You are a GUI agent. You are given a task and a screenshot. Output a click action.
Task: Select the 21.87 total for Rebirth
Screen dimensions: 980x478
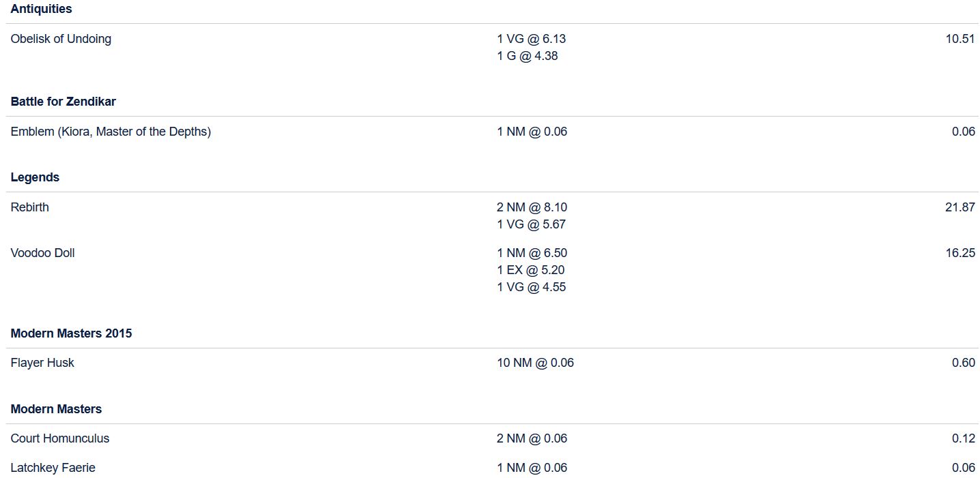[960, 207]
